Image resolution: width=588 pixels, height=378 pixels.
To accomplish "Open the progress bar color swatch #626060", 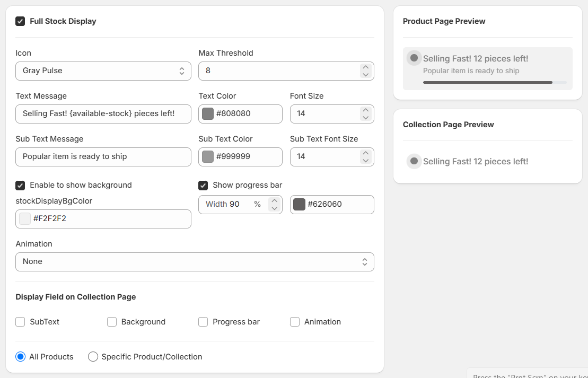I will pyautogui.click(x=299, y=205).
